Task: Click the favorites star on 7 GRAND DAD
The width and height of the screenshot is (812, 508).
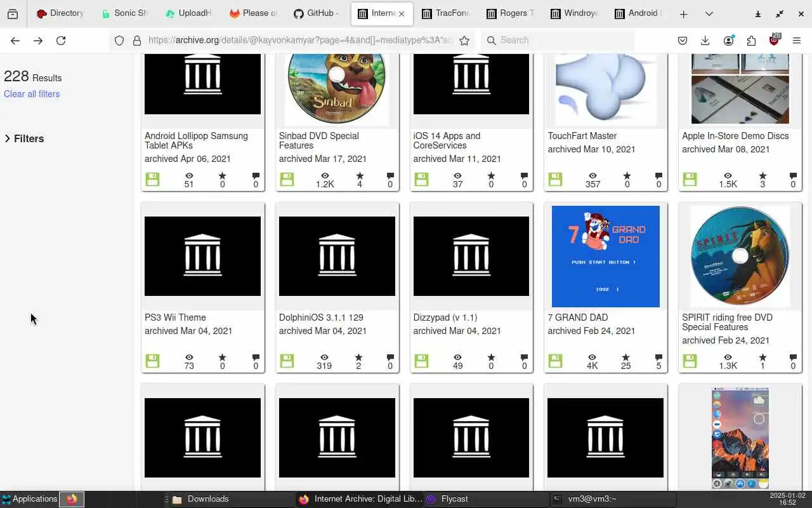Action: click(x=625, y=358)
